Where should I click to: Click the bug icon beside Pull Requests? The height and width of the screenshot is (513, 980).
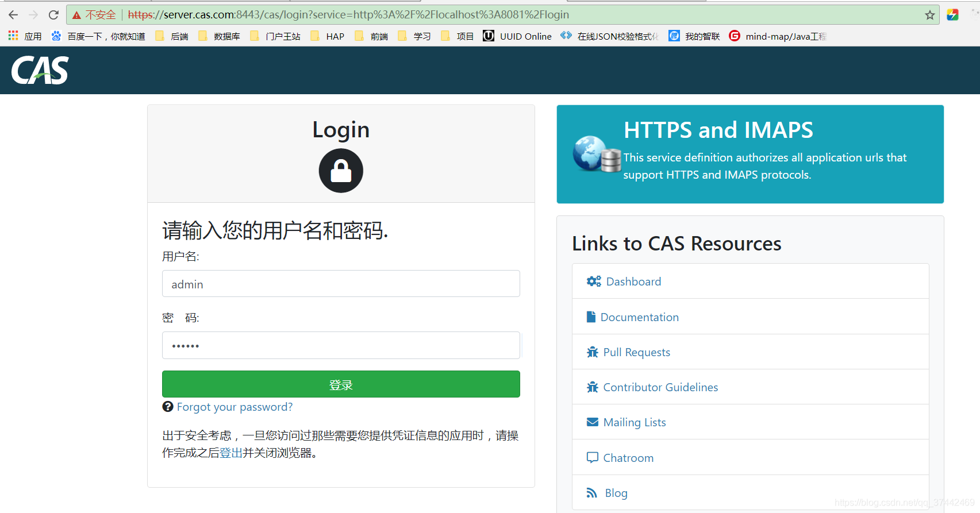click(593, 352)
